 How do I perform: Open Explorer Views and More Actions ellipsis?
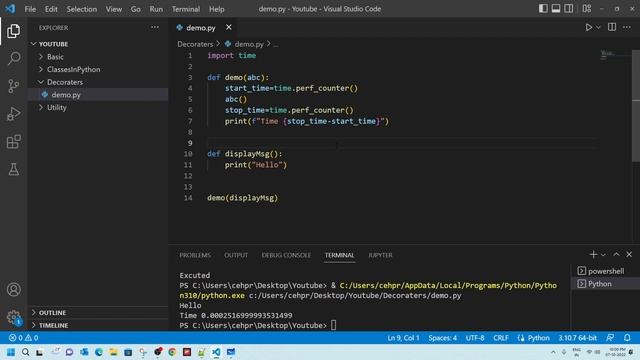pos(155,27)
